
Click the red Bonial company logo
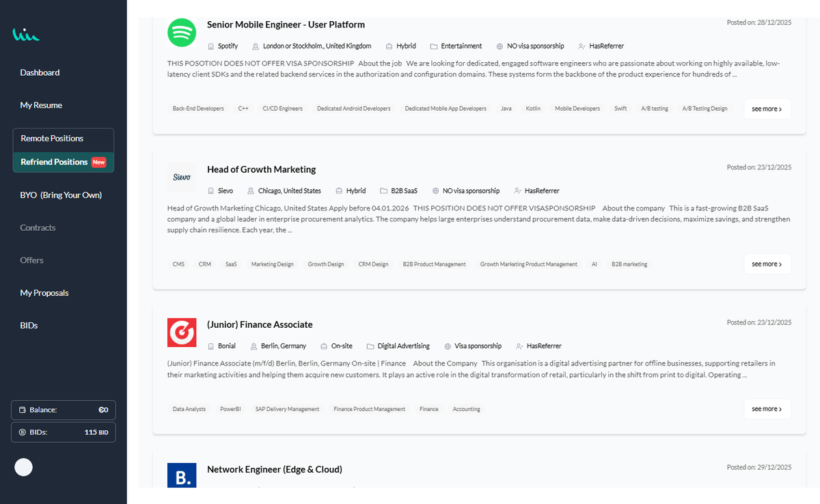pos(182,333)
